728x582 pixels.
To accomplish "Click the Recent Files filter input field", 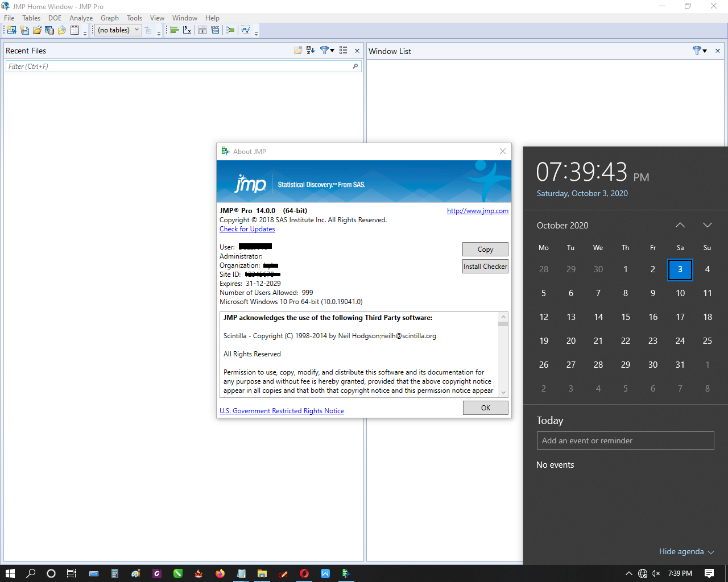I will (183, 66).
